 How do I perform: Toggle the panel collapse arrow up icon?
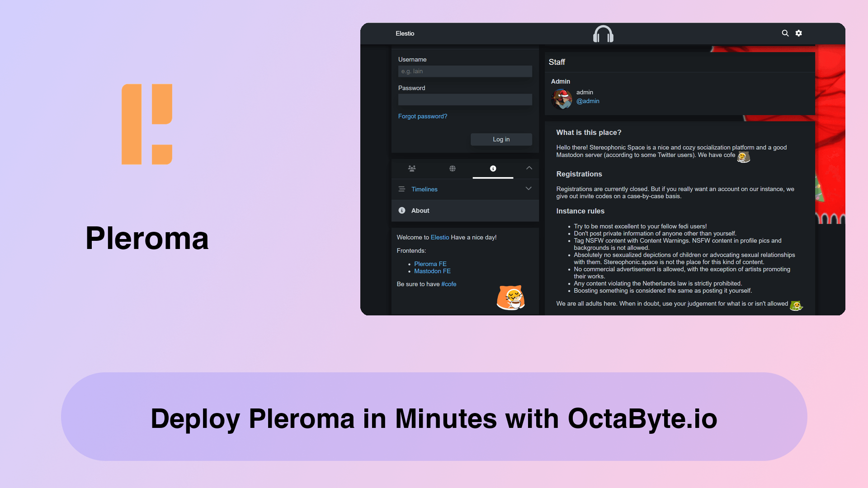click(529, 168)
